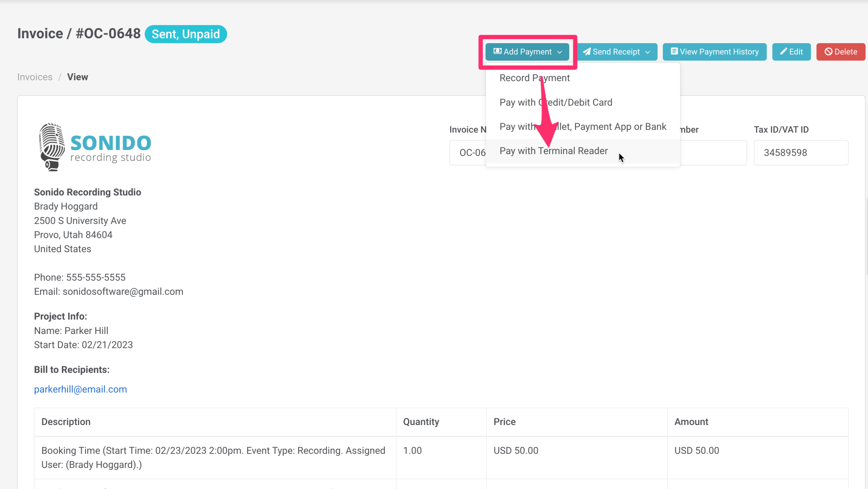
Task: Click the cash icon on Add Payment
Action: tap(497, 51)
